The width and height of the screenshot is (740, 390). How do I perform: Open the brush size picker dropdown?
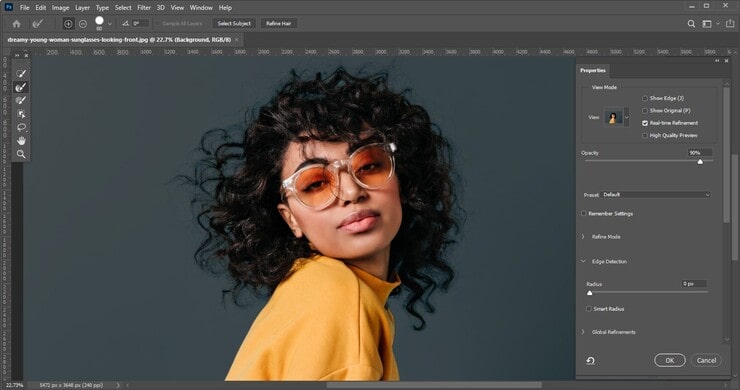pyautogui.click(x=110, y=24)
